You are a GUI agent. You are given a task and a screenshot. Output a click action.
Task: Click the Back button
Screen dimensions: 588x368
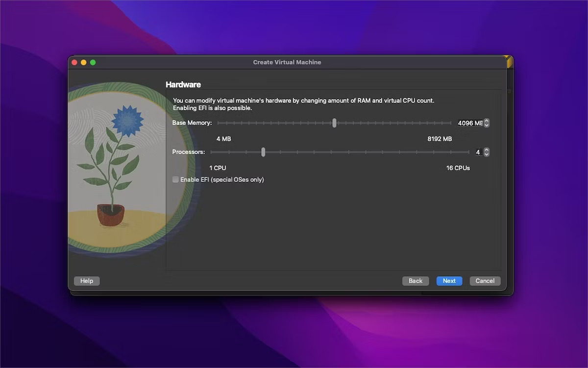[416, 281]
